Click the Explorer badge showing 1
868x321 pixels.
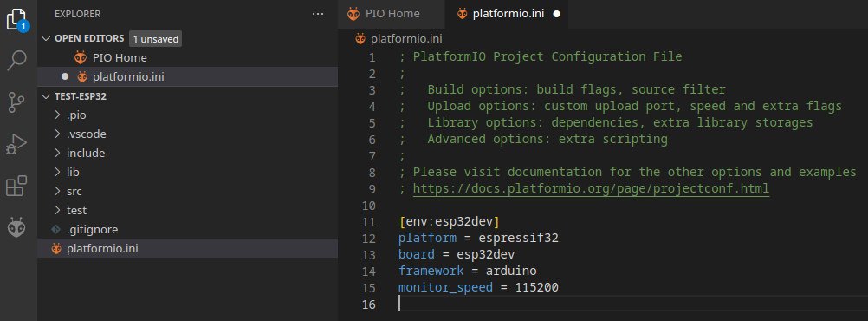[23, 26]
